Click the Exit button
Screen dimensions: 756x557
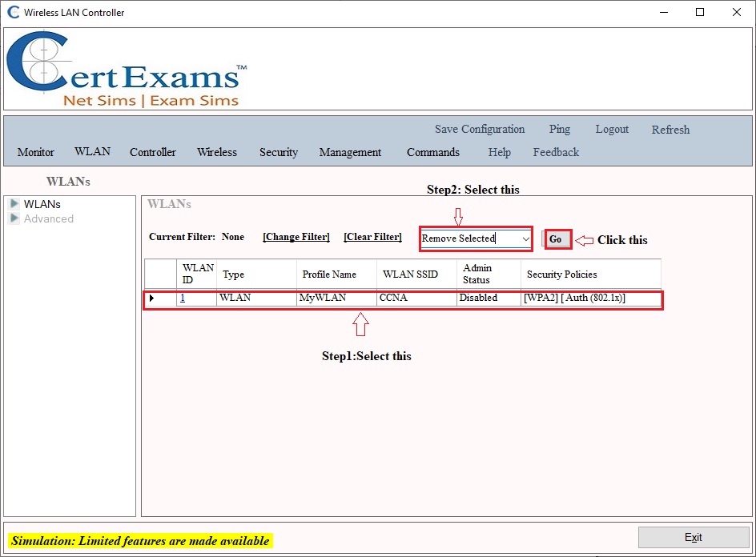pos(692,537)
